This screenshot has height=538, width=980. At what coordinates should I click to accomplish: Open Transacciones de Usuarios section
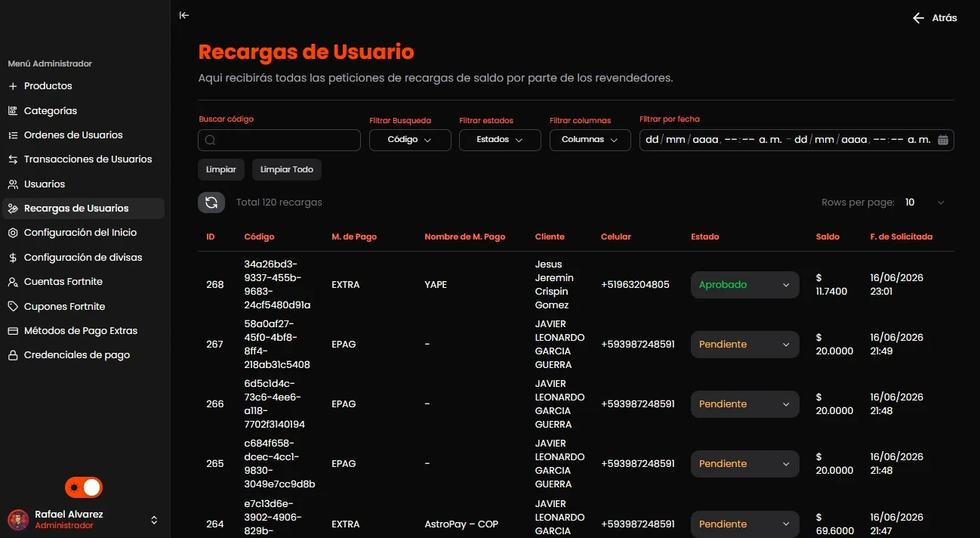pyautogui.click(x=82, y=159)
